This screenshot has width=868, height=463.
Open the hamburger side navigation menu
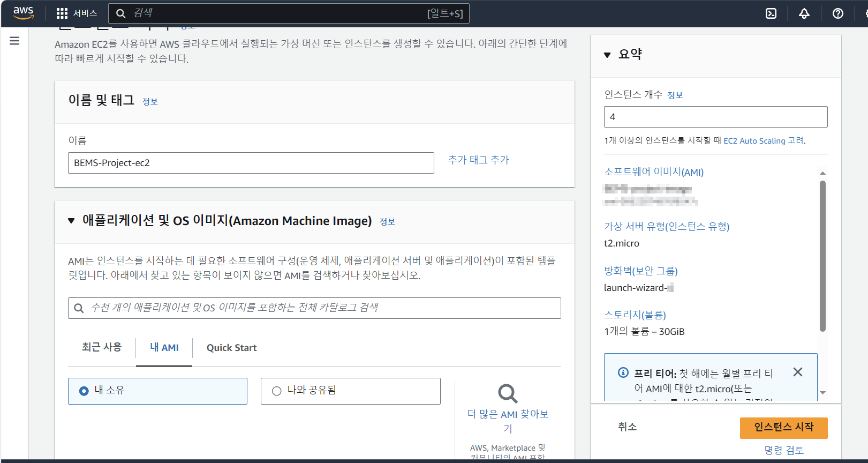(14, 41)
